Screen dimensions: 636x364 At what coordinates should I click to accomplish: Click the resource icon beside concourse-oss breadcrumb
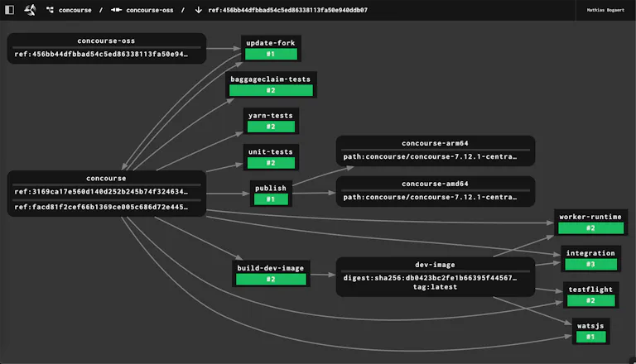tap(117, 10)
